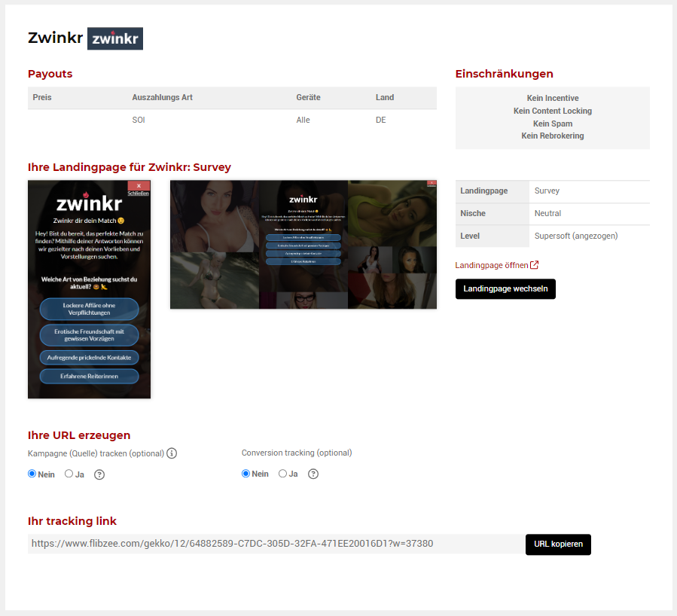Click the Geräte column header
Viewport: 677px width, 616px height.
click(308, 98)
